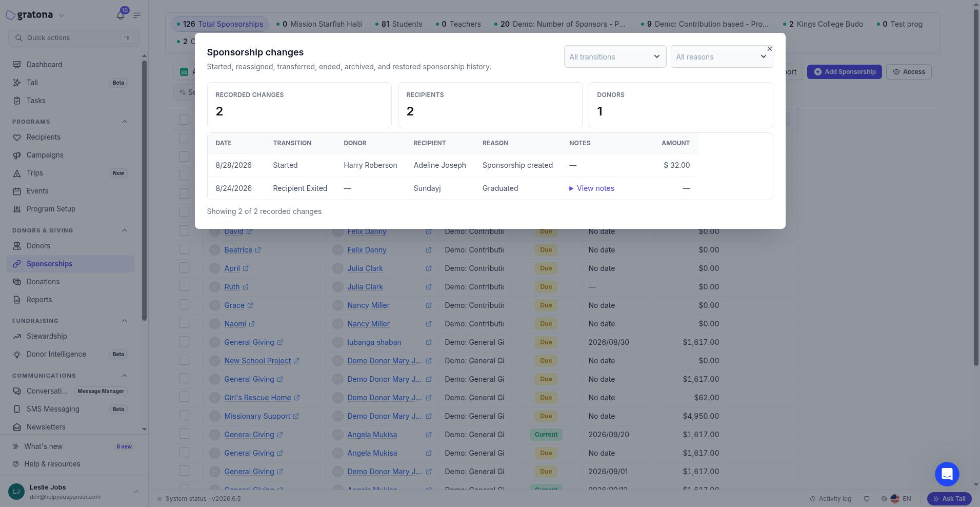This screenshot has width=980, height=507.
Task: Select the Kings College Budo tab
Action: pos(823,24)
